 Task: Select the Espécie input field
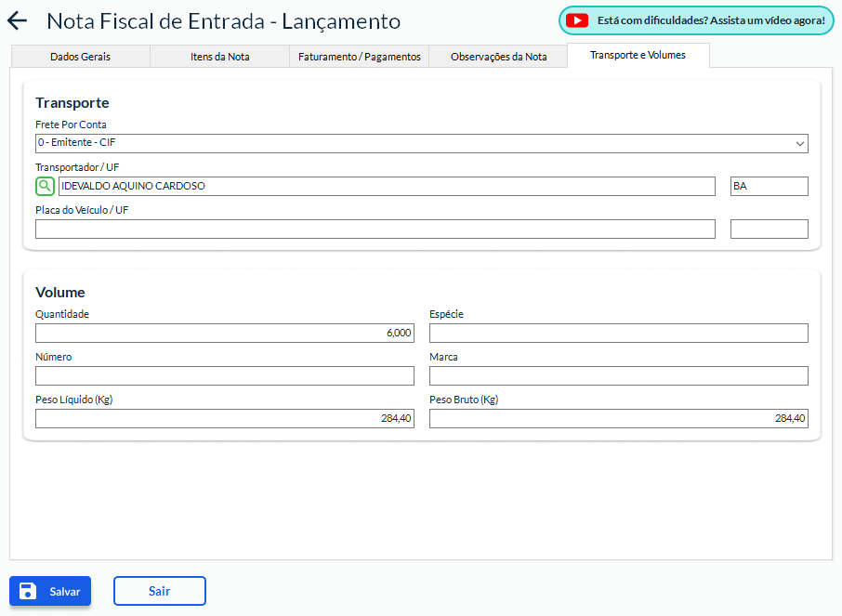click(618, 333)
